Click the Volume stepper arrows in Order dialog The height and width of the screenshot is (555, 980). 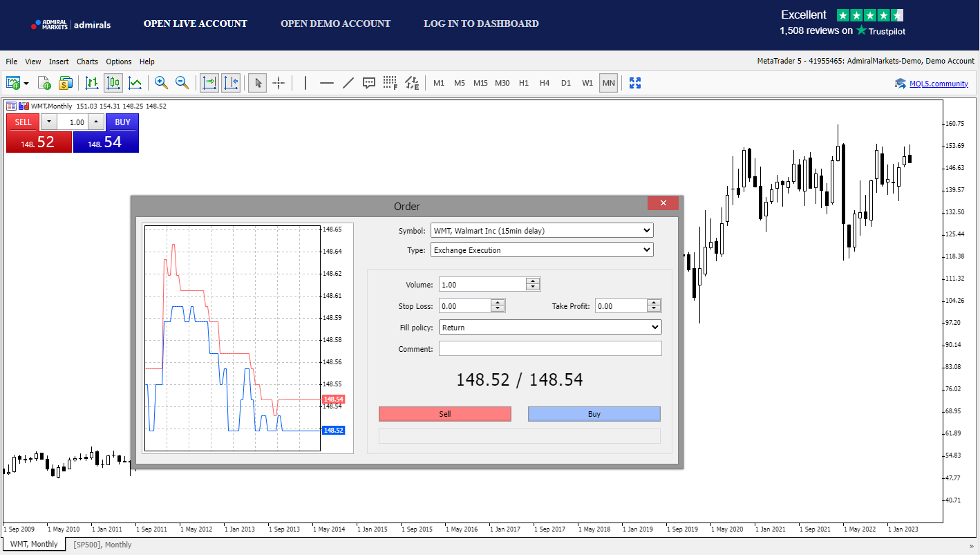533,284
